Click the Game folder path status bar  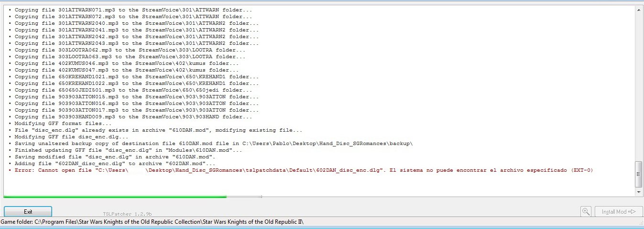[152, 222]
